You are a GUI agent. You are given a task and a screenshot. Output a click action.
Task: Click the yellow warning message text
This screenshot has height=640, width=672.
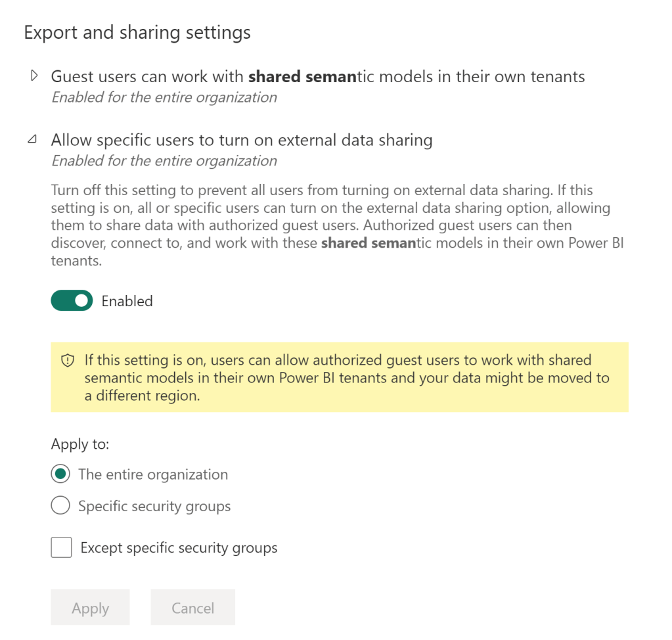coord(346,378)
